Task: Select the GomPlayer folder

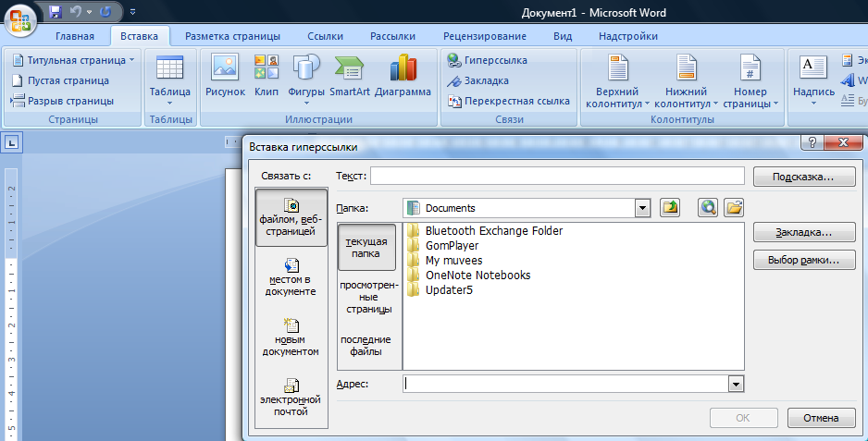Action: 443,246
